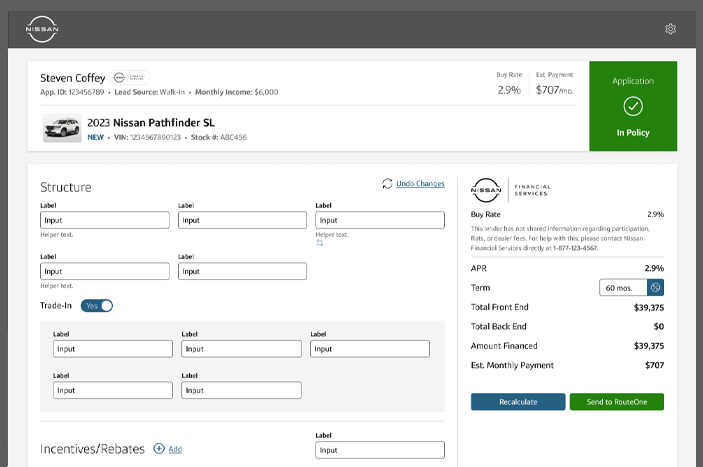The image size is (703, 467).
Task: Click the blue icon button next to Term
Action: coord(655,288)
